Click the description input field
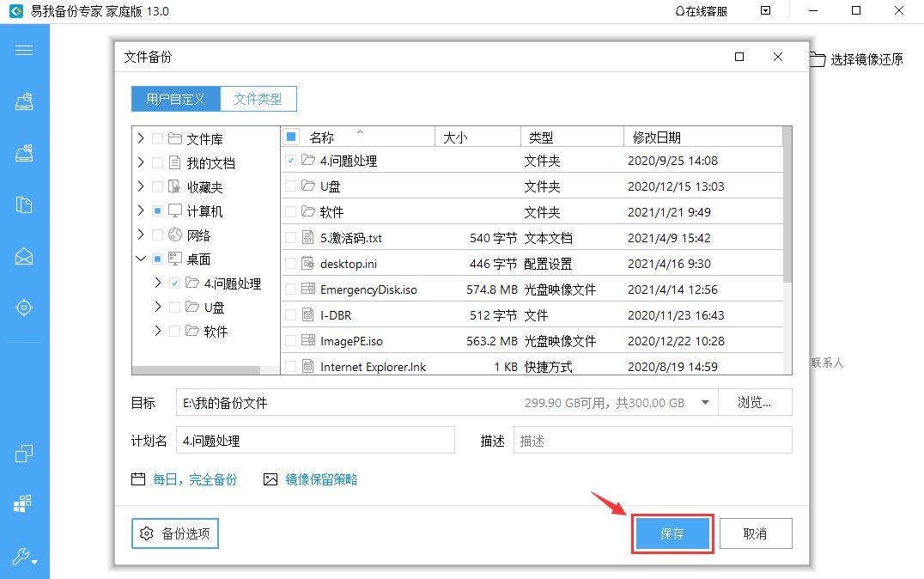This screenshot has width=924, height=579. (653, 441)
